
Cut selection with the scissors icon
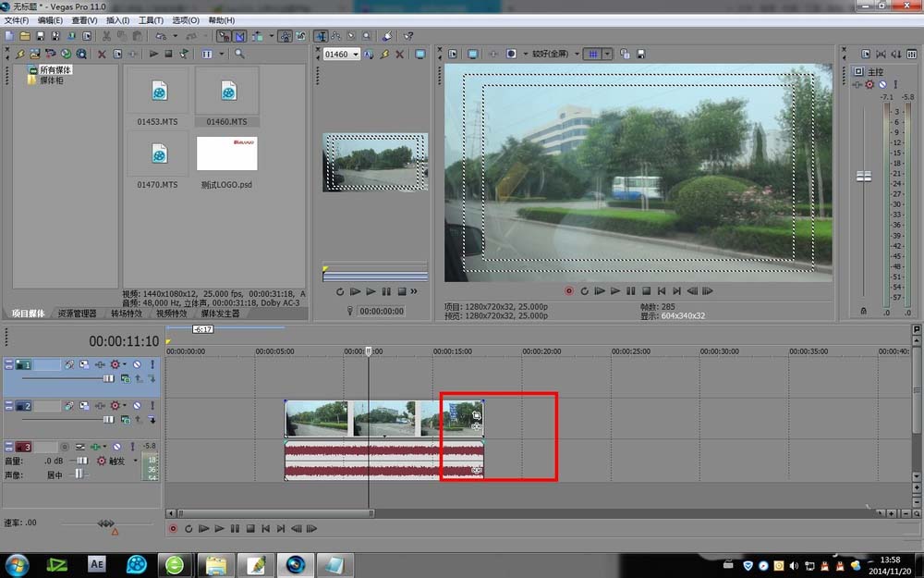click(x=106, y=36)
